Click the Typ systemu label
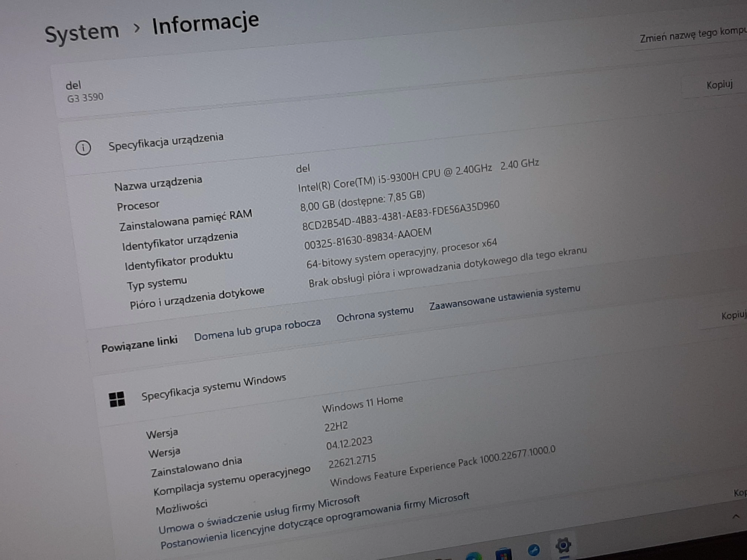747x560 pixels. (x=157, y=284)
